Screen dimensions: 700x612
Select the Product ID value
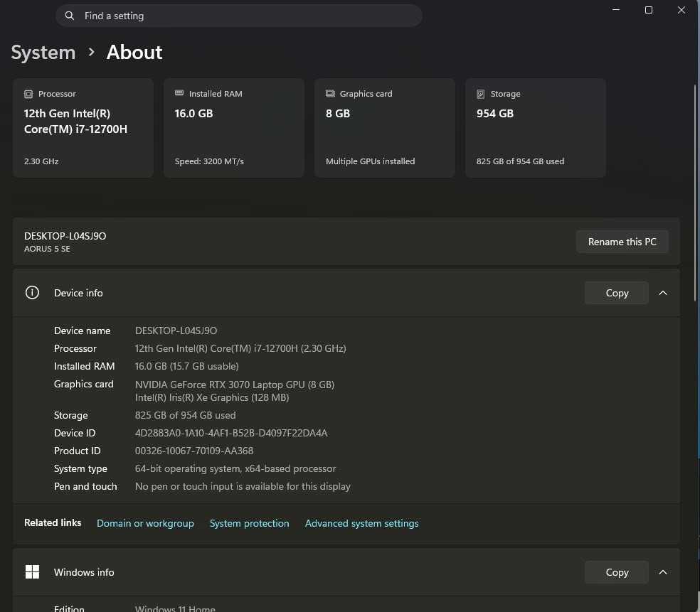pyautogui.click(x=194, y=451)
